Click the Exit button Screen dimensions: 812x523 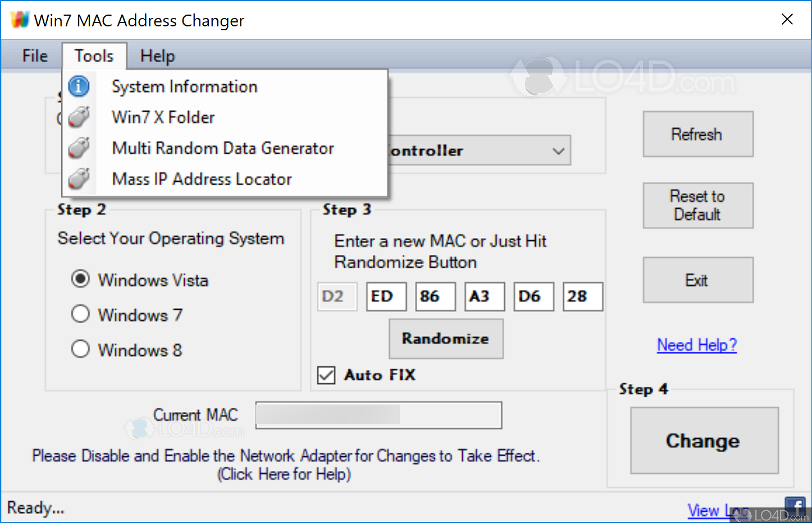[698, 280]
